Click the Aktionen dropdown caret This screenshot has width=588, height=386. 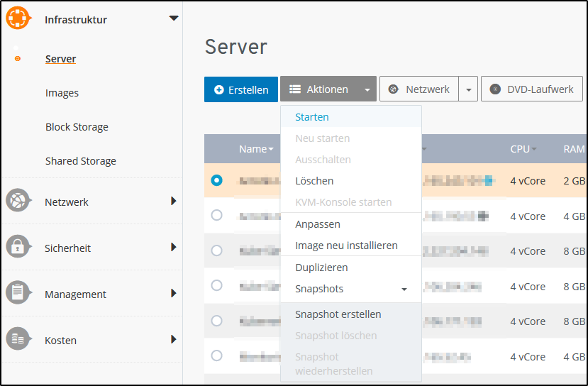click(367, 89)
